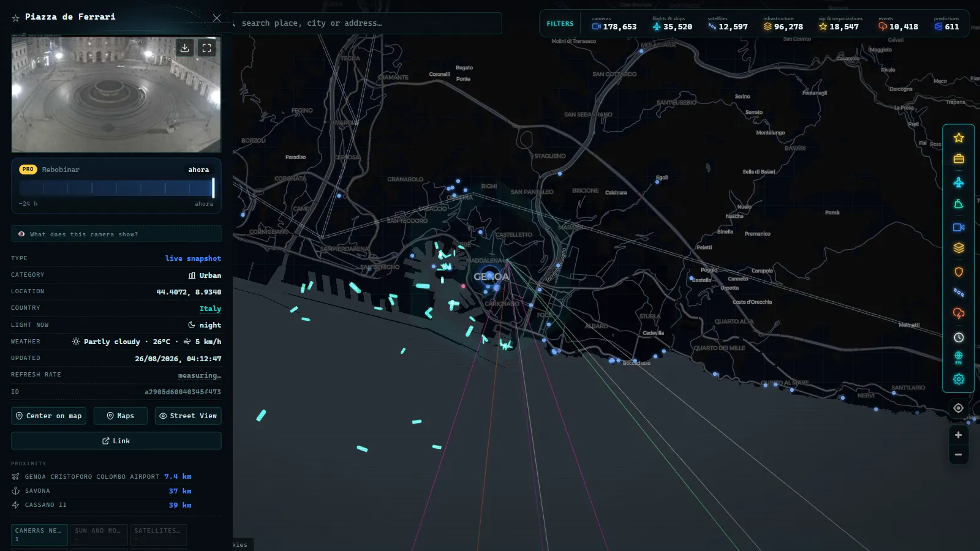
Task: Favorite Piazza de Ferrari with star
Action: [16, 18]
